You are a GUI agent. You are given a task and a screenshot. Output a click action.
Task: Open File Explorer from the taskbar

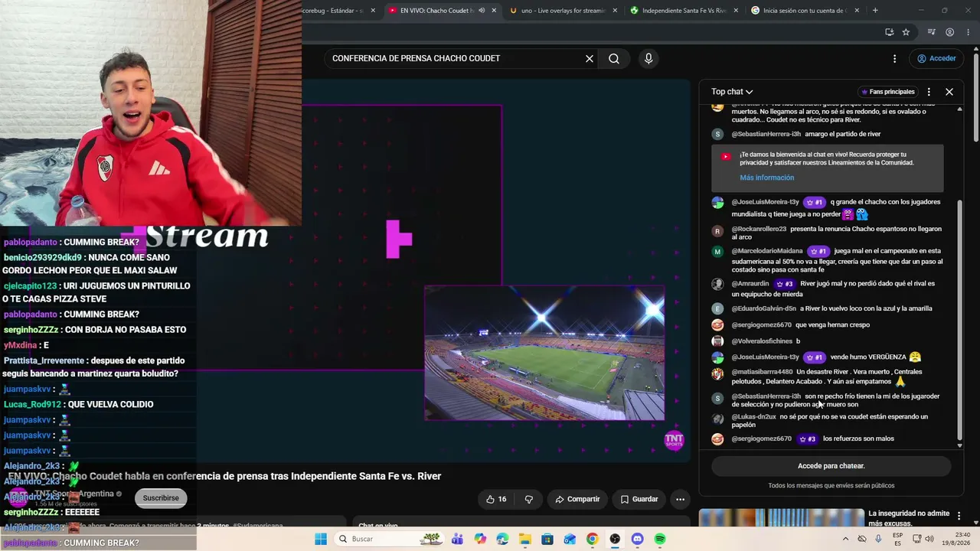coord(524,539)
